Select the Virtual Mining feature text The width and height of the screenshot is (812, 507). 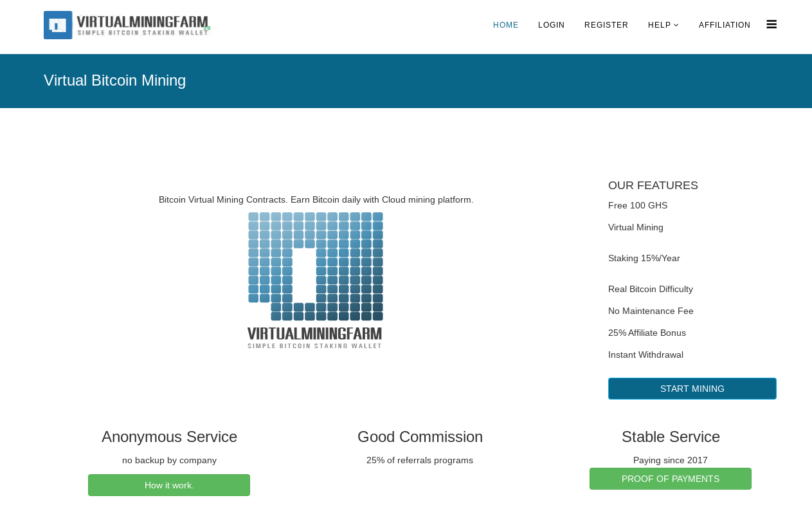coord(636,228)
